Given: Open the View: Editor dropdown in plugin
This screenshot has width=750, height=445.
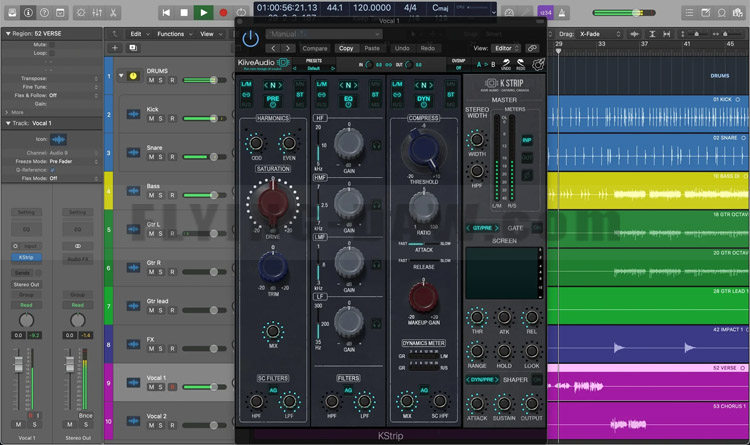Looking at the screenshot, I should click(507, 48).
